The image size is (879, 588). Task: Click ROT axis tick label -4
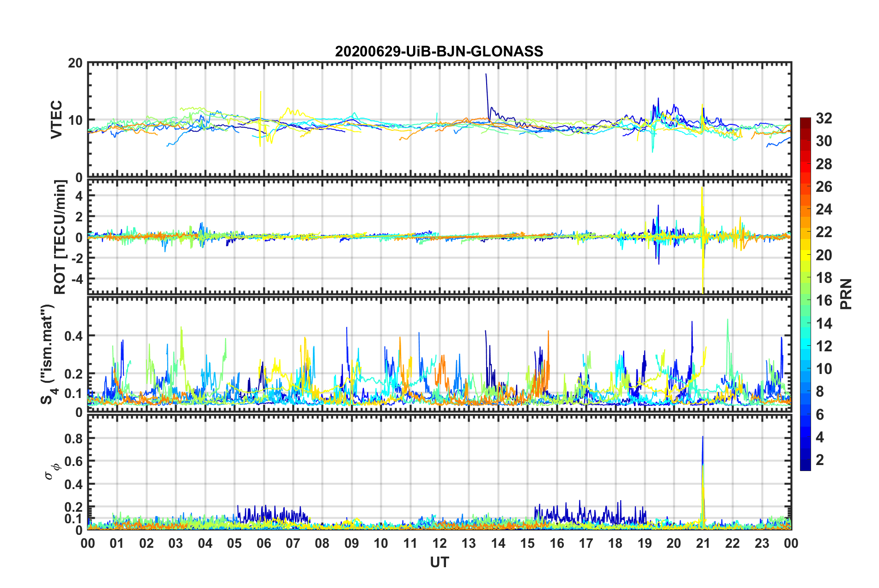coord(77,279)
